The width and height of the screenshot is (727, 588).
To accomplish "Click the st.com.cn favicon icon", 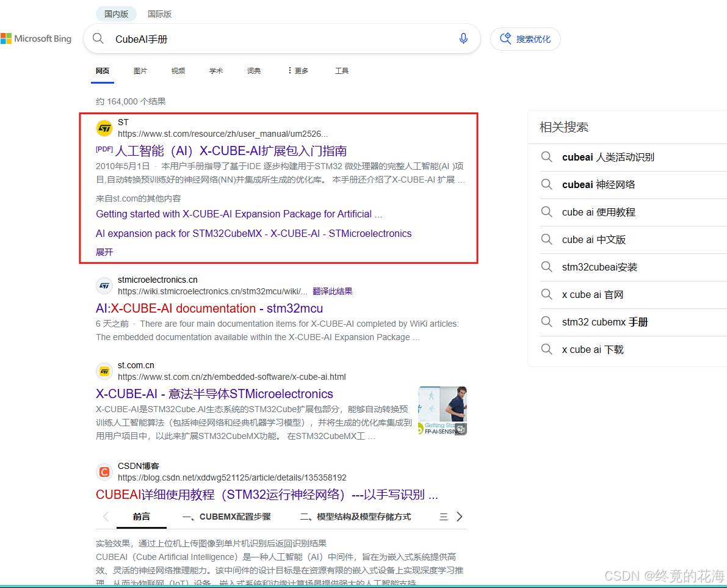I will coord(104,371).
